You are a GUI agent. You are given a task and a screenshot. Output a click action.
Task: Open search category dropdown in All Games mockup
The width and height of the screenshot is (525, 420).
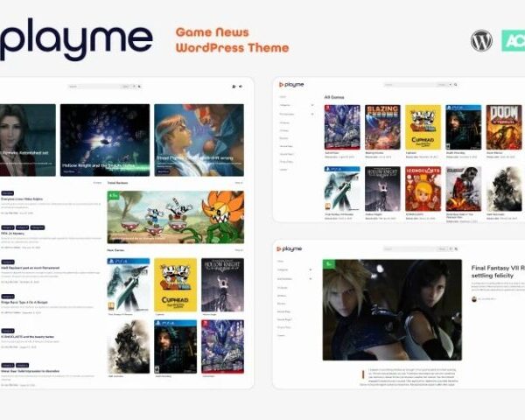(x=444, y=85)
